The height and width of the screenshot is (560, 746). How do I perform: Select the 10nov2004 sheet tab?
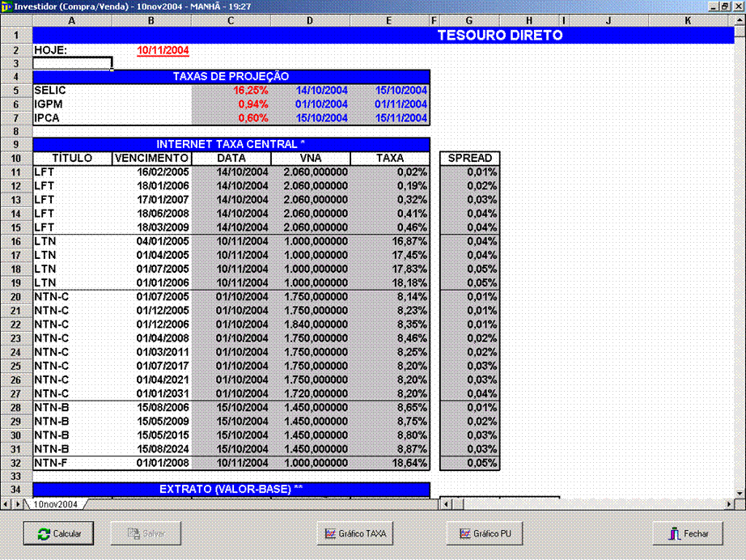coord(54,504)
